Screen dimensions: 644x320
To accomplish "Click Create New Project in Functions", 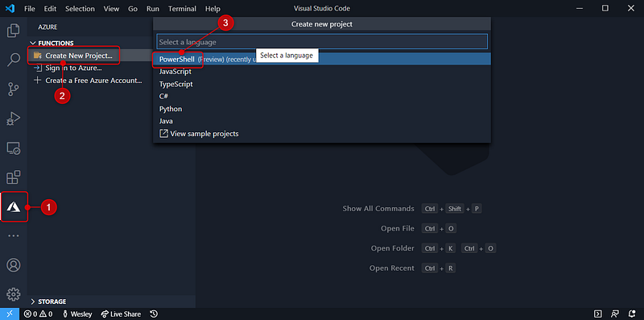I will [x=79, y=56].
